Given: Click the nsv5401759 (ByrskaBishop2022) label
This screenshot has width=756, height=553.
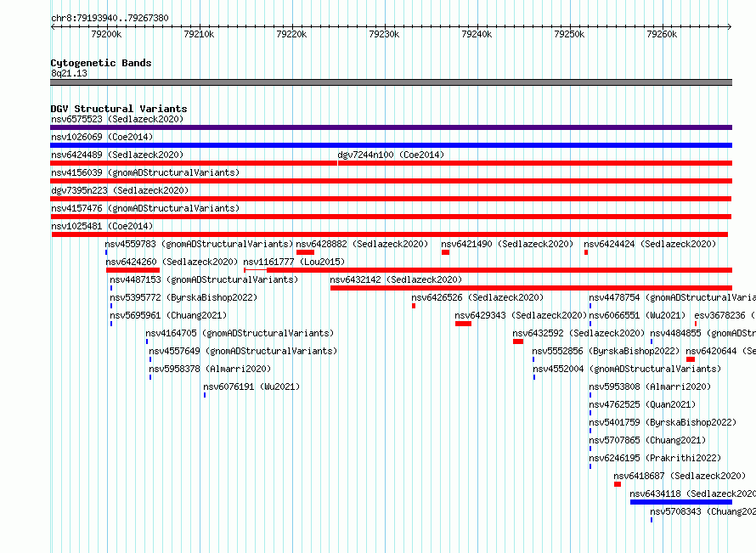Looking at the screenshot, I should (x=663, y=422).
